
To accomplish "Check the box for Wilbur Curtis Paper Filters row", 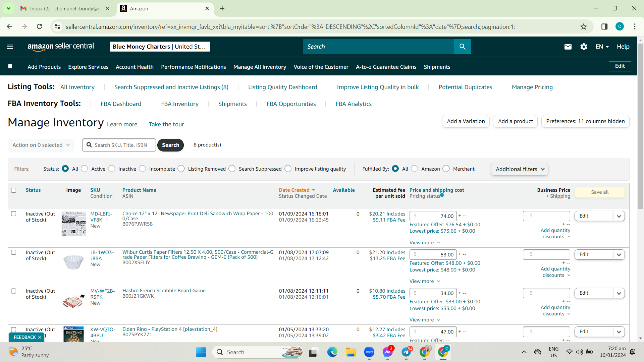I will (14, 252).
